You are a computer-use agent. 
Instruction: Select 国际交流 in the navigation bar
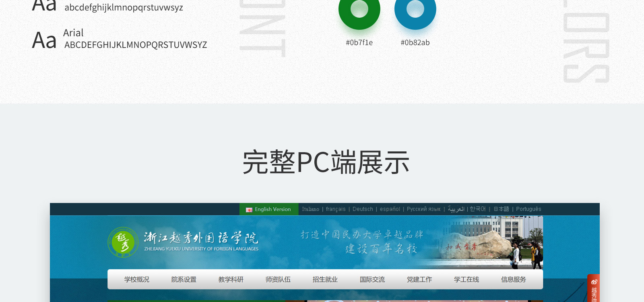[x=372, y=279]
